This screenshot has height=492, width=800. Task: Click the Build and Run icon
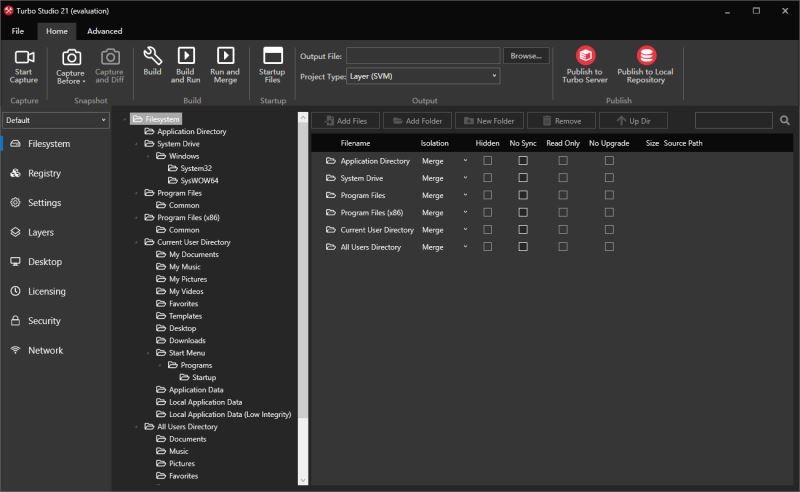tap(186, 56)
